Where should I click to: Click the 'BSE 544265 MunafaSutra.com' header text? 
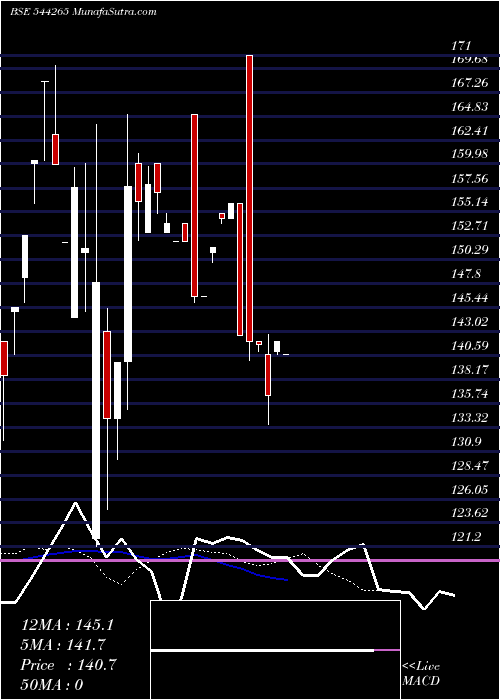coord(83,12)
